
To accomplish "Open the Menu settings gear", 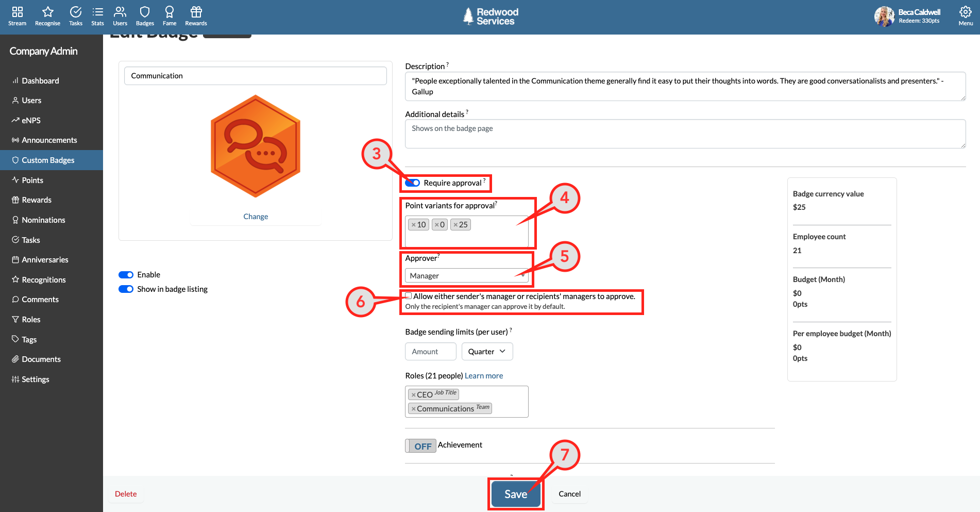I will (x=965, y=15).
